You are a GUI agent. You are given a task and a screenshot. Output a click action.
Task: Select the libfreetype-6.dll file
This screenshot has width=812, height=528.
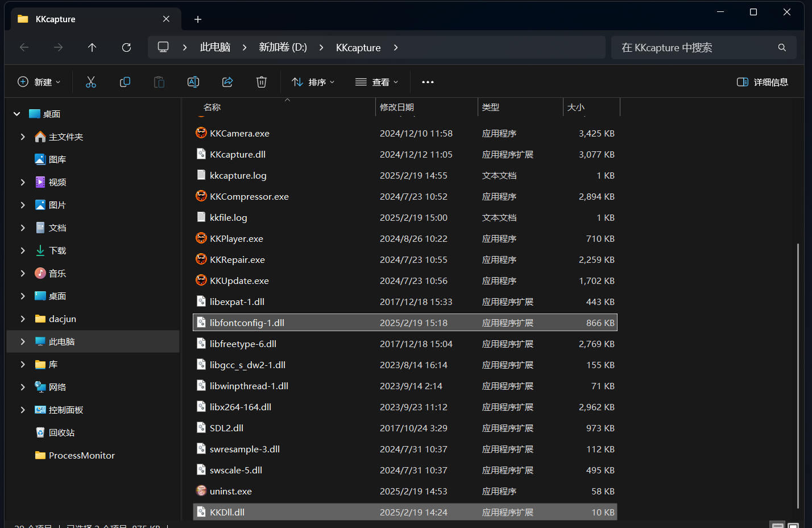405,344
